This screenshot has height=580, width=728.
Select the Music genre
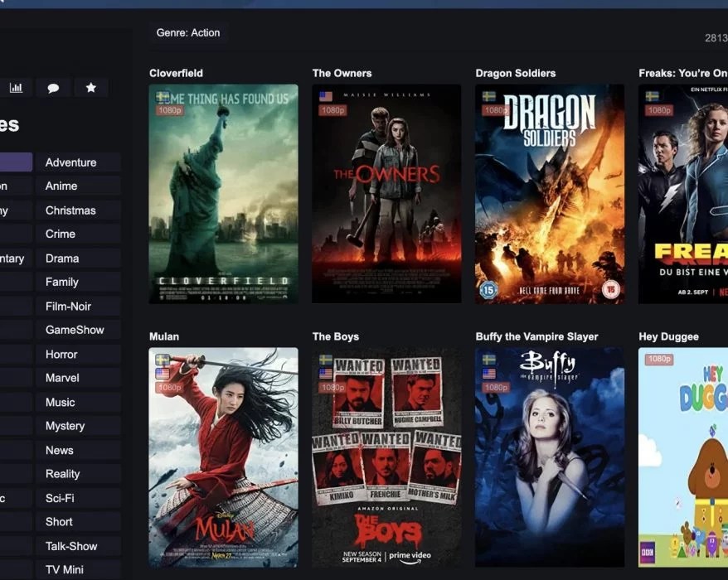click(x=78, y=402)
